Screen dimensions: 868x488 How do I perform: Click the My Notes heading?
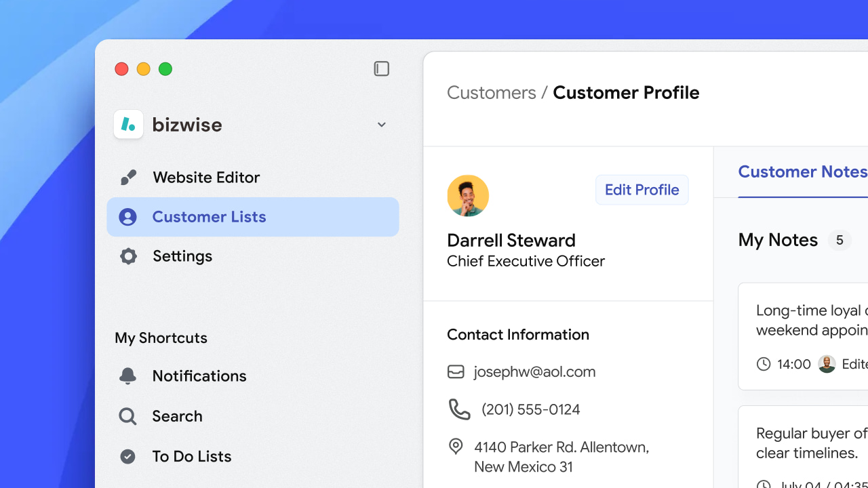pyautogui.click(x=778, y=240)
